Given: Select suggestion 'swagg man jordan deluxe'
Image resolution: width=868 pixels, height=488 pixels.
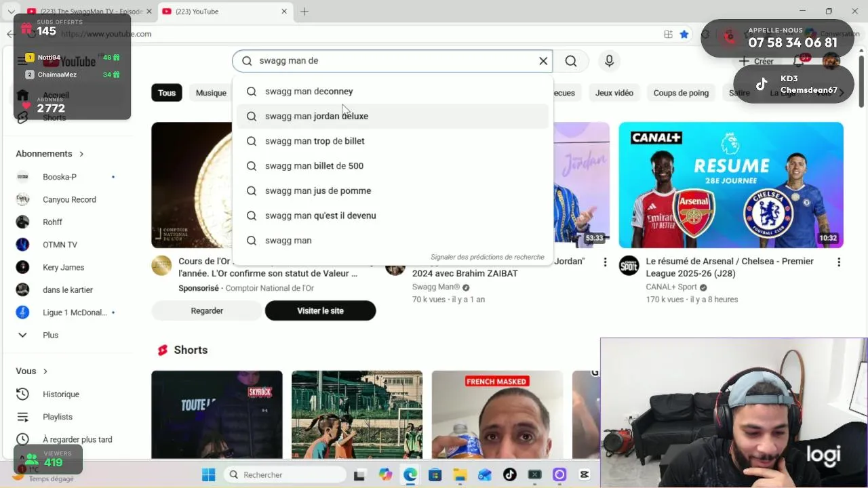Looking at the screenshot, I should click(393, 116).
